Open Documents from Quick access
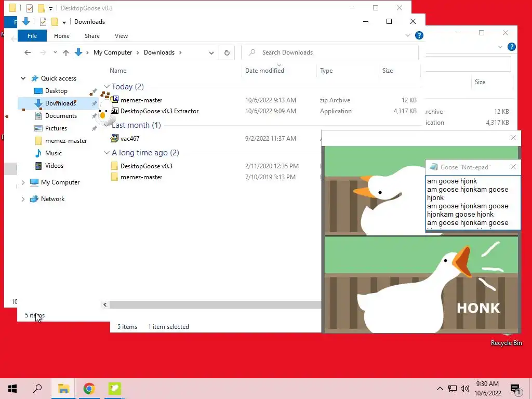The image size is (532, 399). point(61,116)
